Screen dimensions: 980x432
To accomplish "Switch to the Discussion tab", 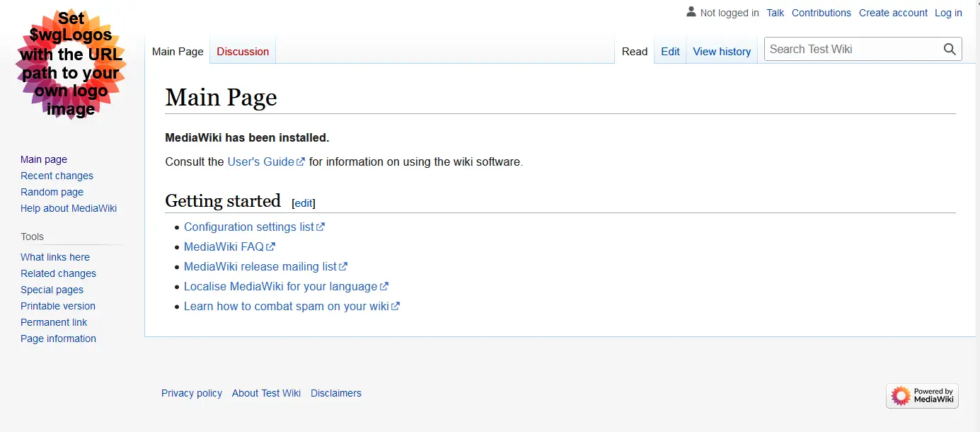I will (243, 51).
